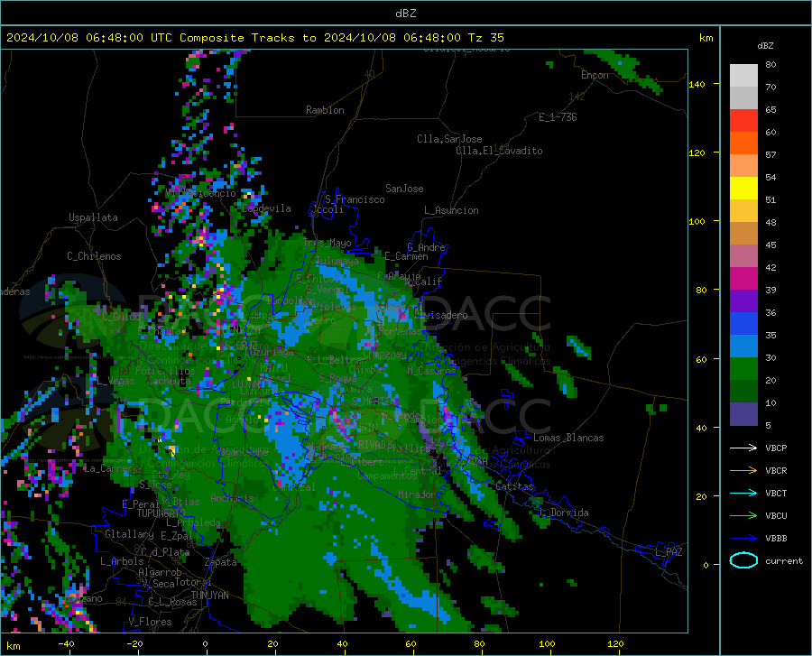The image size is (812, 656).
Task: Click the 0 km tick on bottom axis
Action: coord(206,644)
